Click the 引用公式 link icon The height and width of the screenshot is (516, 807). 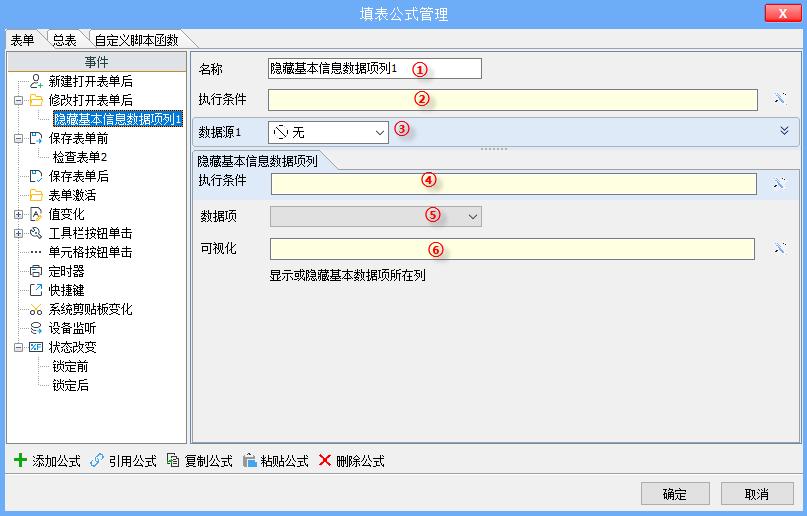tap(97, 460)
